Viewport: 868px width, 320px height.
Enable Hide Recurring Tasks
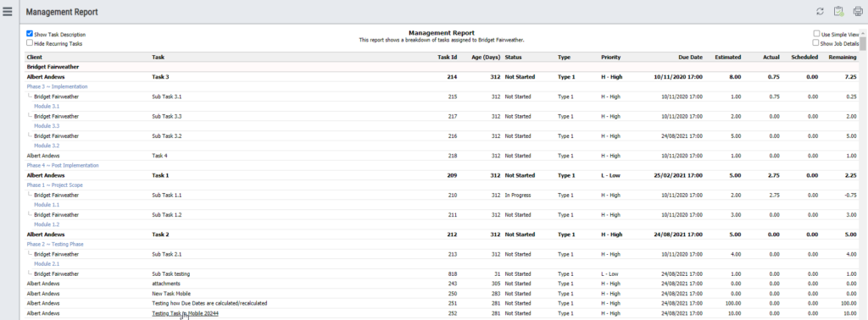(x=30, y=42)
